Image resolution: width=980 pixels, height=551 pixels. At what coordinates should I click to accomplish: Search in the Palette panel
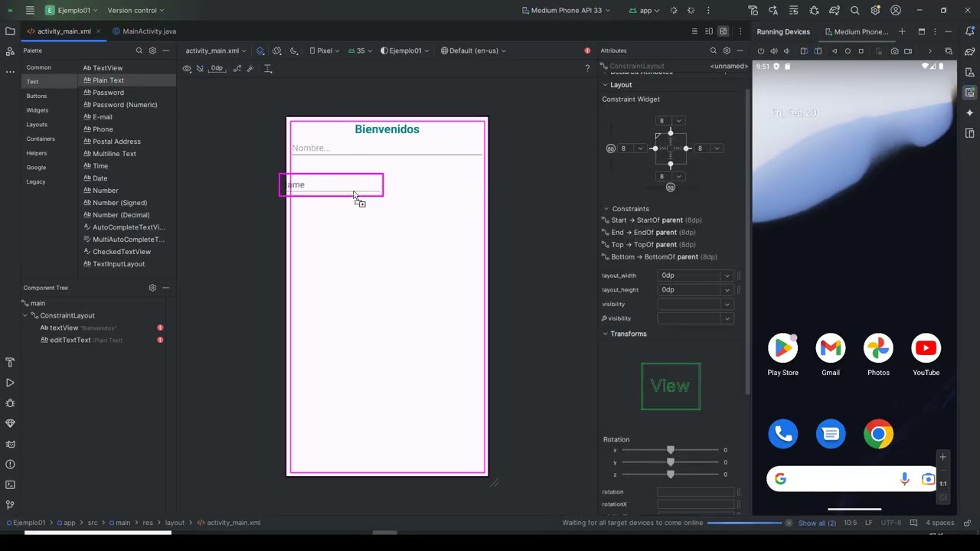click(139, 51)
